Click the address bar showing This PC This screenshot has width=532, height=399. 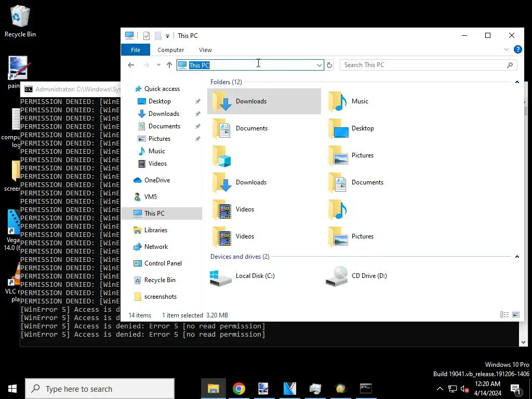[x=250, y=65]
